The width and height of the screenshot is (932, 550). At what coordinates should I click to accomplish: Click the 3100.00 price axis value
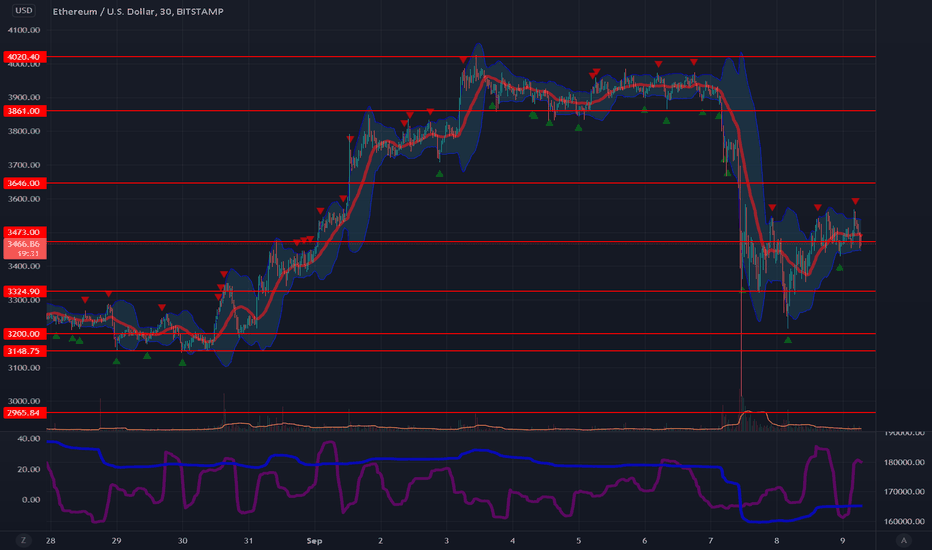24,368
